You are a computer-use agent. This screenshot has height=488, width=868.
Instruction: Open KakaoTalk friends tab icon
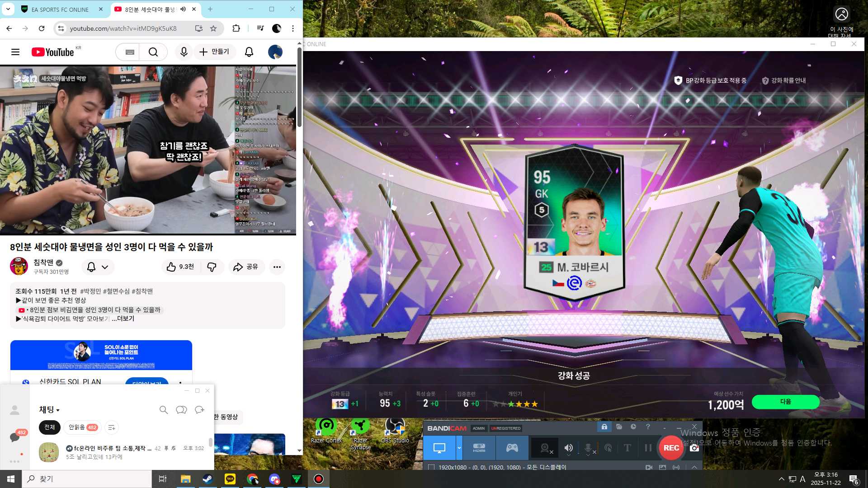click(14, 410)
